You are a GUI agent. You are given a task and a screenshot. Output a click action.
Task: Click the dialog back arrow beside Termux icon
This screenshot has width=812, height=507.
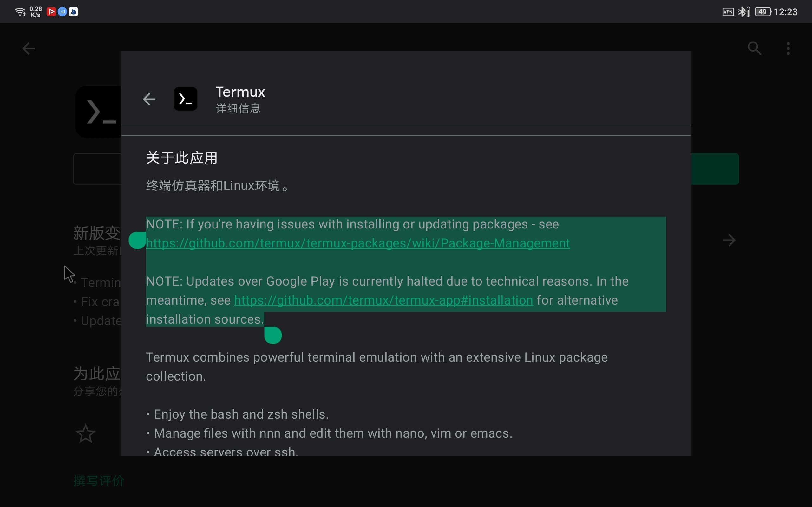[x=149, y=99]
